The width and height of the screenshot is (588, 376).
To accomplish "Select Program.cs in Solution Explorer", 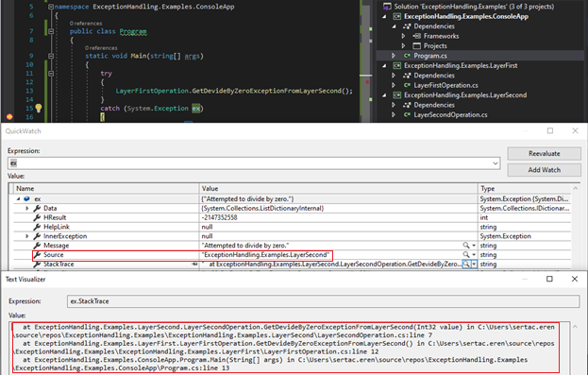I will [x=430, y=56].
